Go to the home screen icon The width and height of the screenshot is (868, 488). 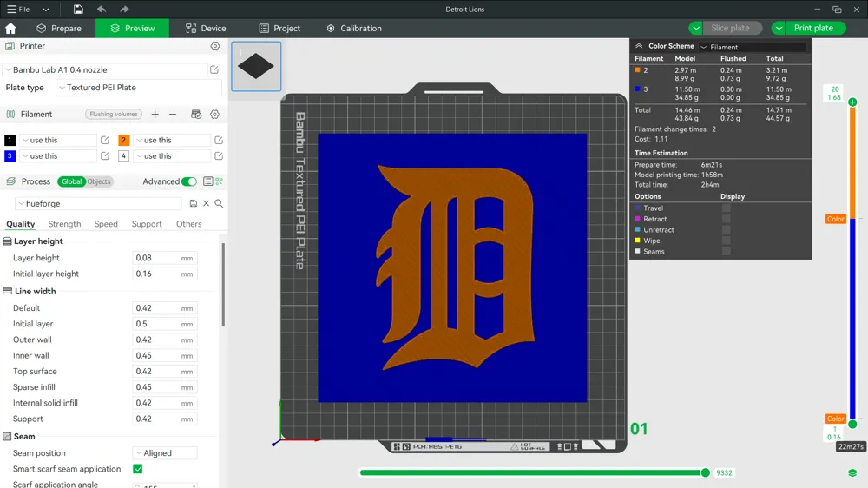coord(10,29)
